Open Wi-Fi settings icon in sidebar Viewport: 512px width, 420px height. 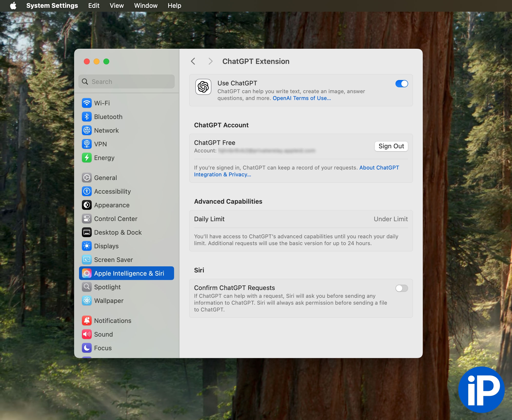pos(87,103)
